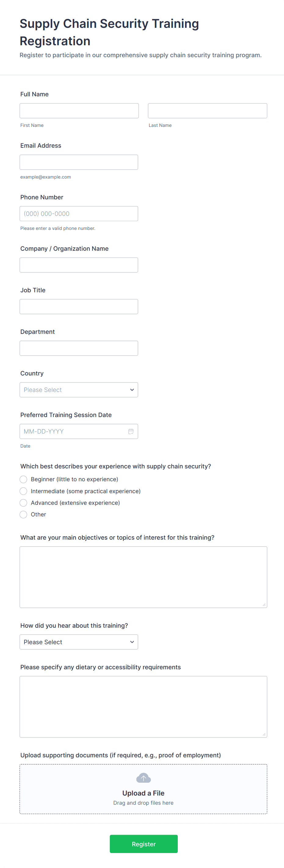284x868 pixels.
Task: Focus the Phone Number field
Action: [79, 214]
